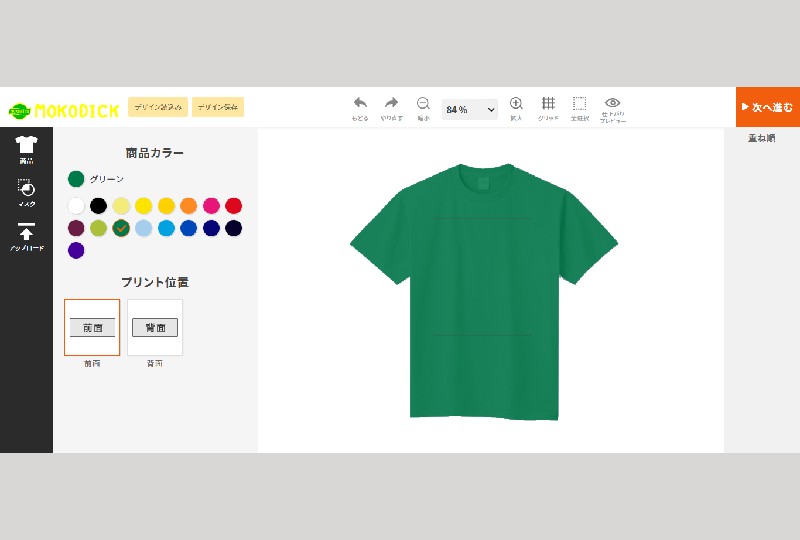
Task: Select the front (前面) print position
Action: tap(92, 327)
